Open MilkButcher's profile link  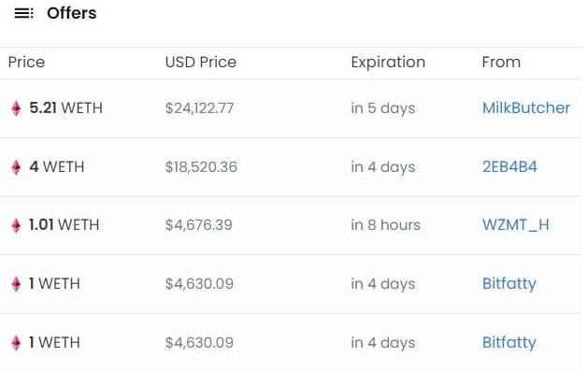pyautogui.click(x=526, y=107)
